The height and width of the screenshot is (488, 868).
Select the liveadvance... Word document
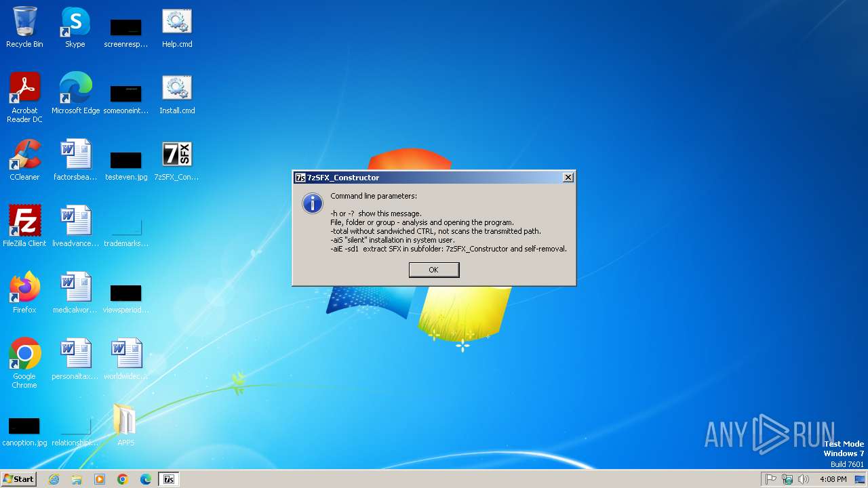(x=75, y=227)
